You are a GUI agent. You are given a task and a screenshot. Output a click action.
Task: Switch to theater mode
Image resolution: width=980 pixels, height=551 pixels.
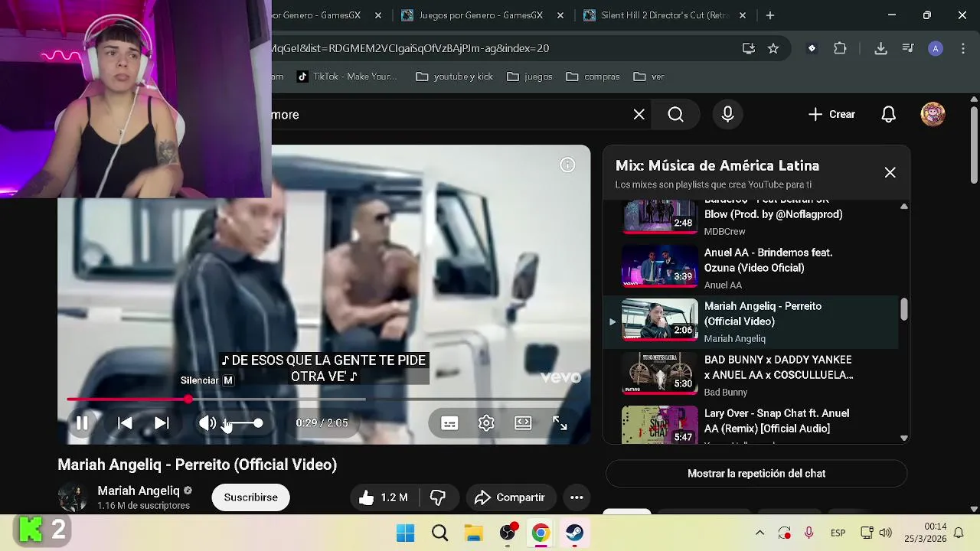(523, 423)
